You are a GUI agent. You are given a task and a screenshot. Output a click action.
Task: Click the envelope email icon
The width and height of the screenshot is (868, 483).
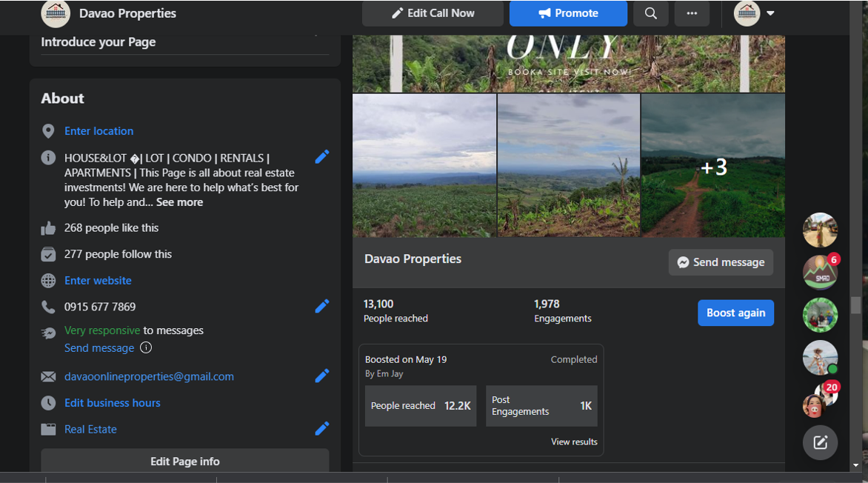coord(48,376)
